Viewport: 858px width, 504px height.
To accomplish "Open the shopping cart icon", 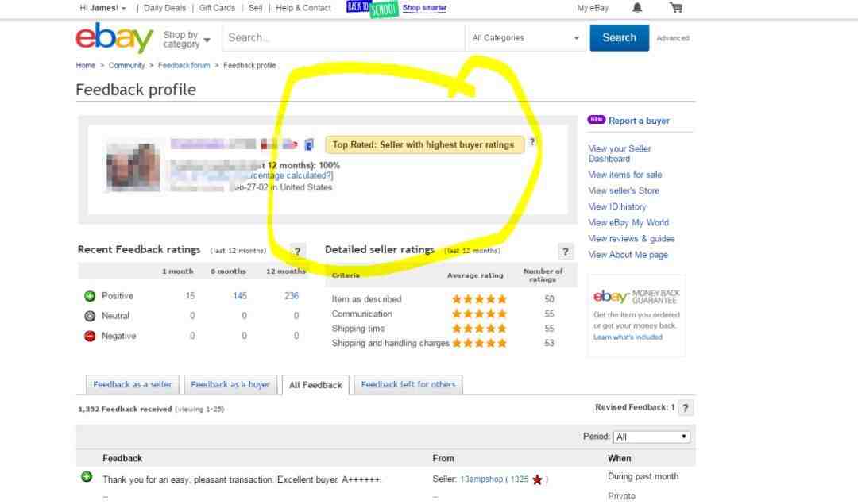I will [x=676, y=8].
